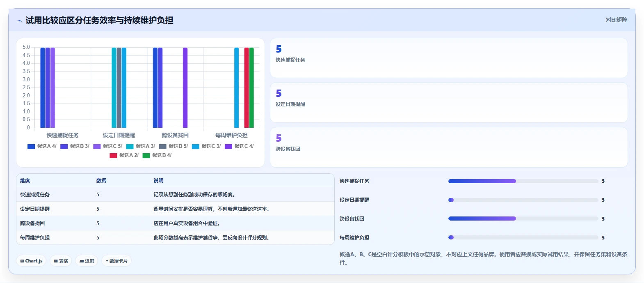Toggle the 候选C 5/ legend series
Viewport: 644px width, 283px height.
107,146
